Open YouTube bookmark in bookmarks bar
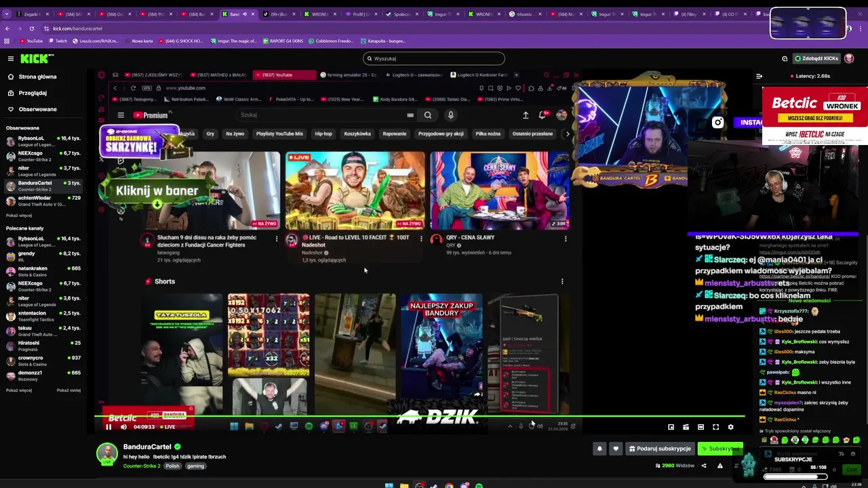Image resolution: width=868 pixels, height=488 pixels. click(31, 41)
